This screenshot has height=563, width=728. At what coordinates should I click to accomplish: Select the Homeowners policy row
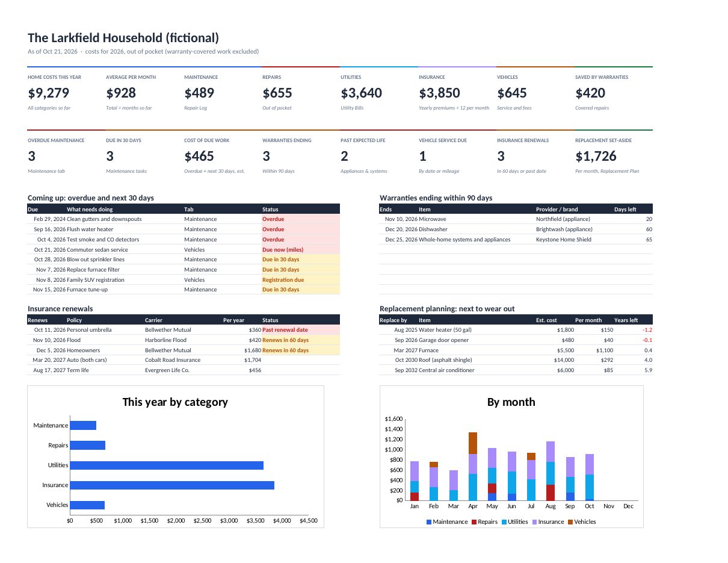184,350
